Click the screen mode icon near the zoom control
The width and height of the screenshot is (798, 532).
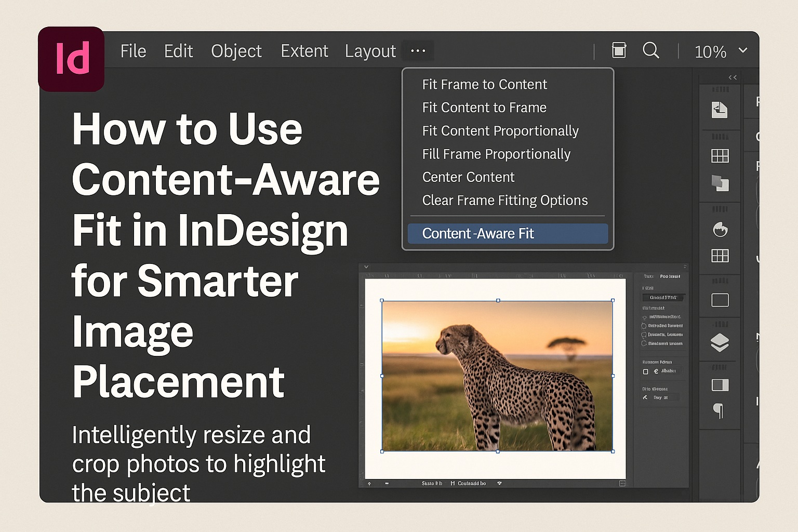click(619, 50)
